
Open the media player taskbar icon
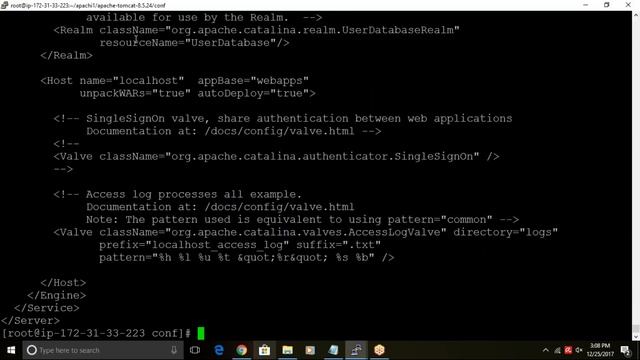[310, 350]
